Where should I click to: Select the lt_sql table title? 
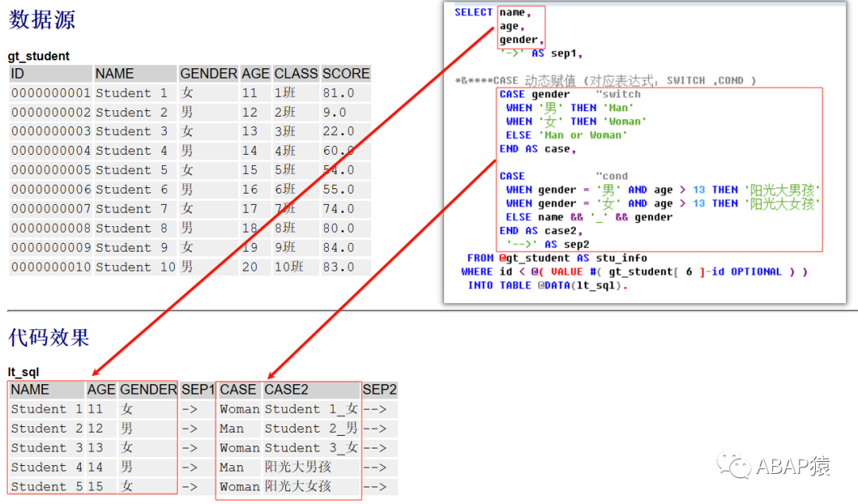click(24, 372)
